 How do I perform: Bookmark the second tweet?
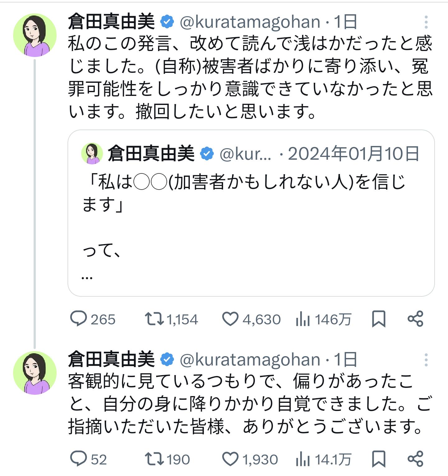[379, 459]
